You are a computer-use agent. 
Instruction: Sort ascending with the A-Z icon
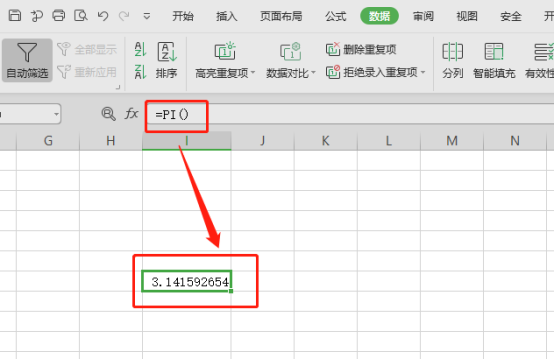tap(140, 49)
